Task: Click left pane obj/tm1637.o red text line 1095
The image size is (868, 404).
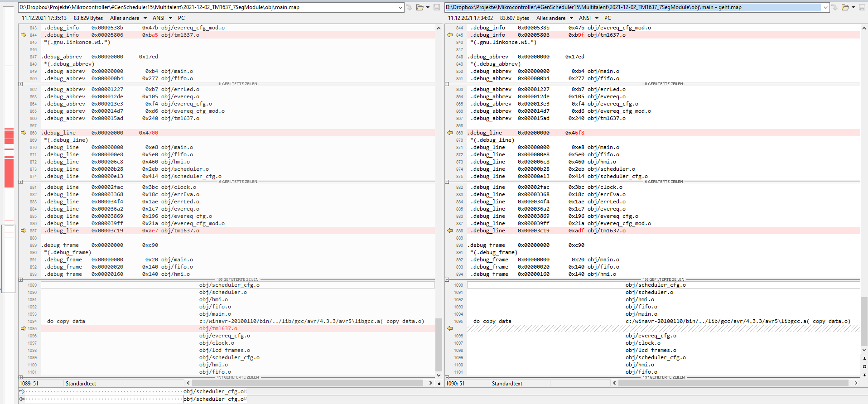Action: click(x=218, y=328)
